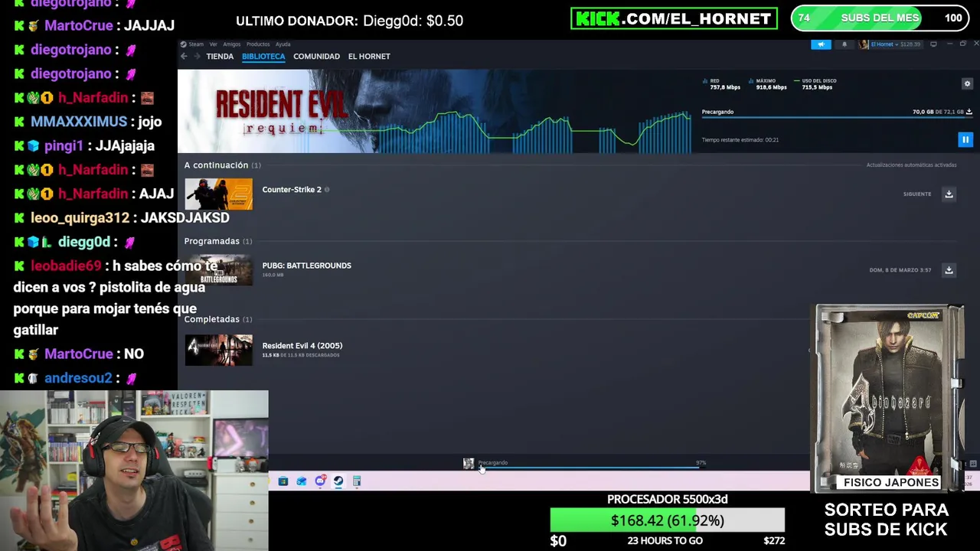Screen dimensions: 980x551
Task: Open Microsoft Store in the taskbar
Action: coord(283,481)
